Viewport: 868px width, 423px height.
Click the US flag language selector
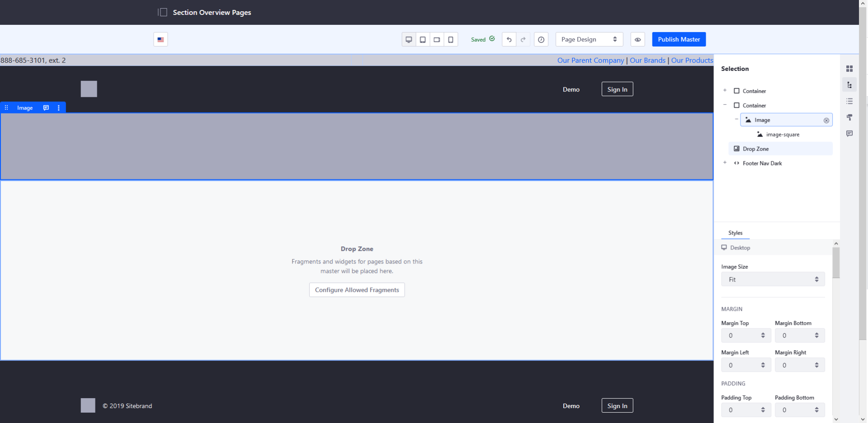160,40
